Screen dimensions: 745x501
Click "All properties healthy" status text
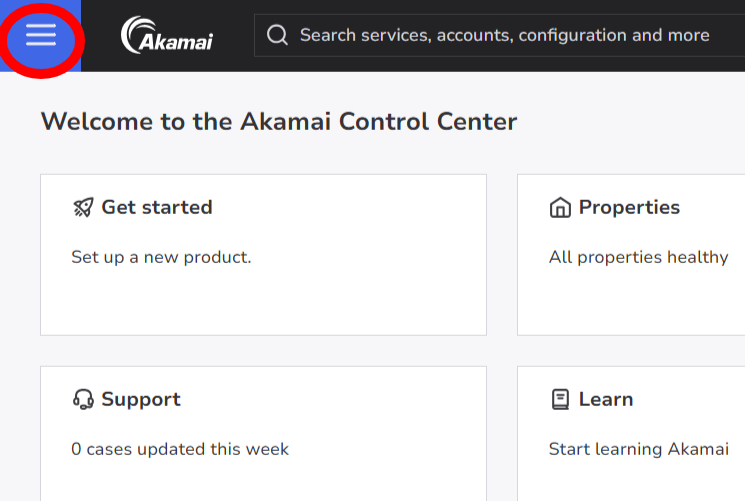coord(638,257)
